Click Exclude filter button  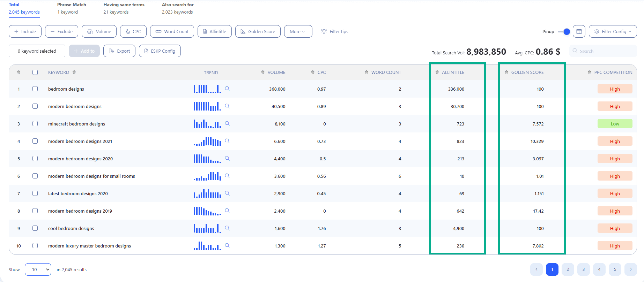[61, 31]
